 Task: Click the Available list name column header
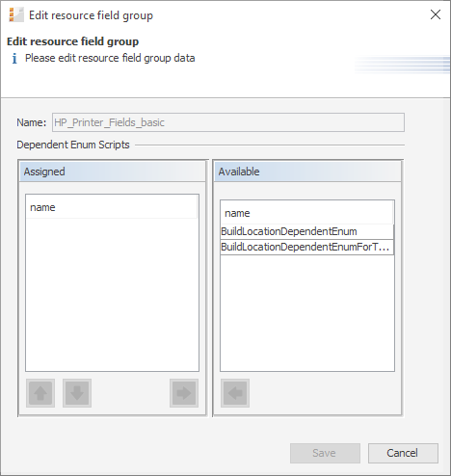(x=307, y=213)
